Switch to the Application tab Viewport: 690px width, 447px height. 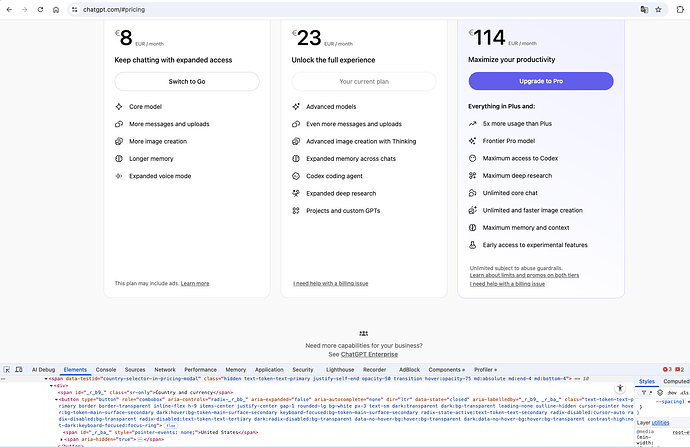[269, 370]
